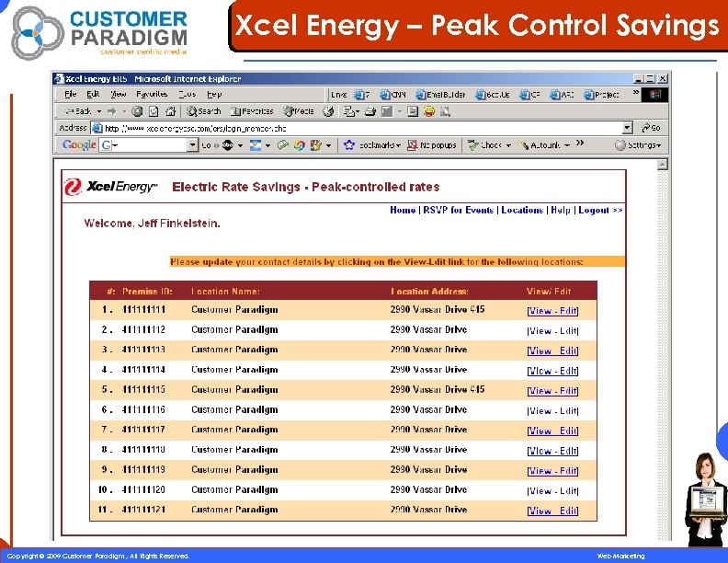
Task: Click the smiley Messenger toolbar icon
Action: (x=429, y=111)
